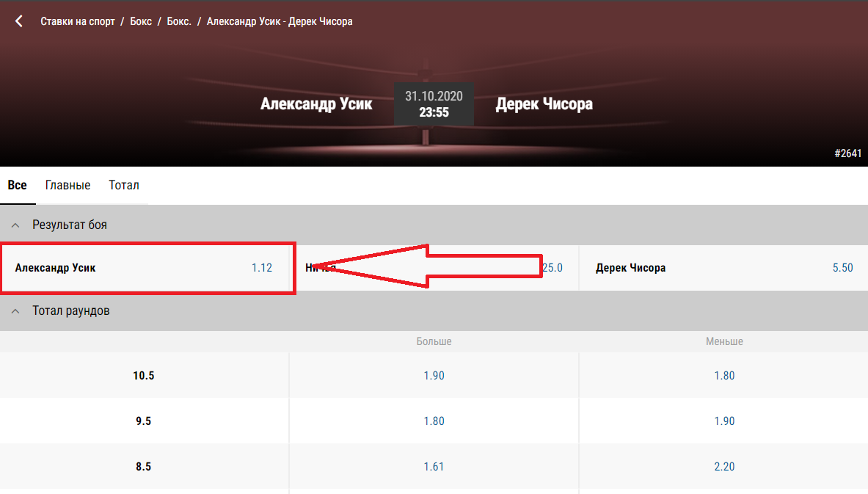Select Больше 9.5 rounds at 1.80
This screenshot has height=494, width=868.
click(x=434, y=421)
